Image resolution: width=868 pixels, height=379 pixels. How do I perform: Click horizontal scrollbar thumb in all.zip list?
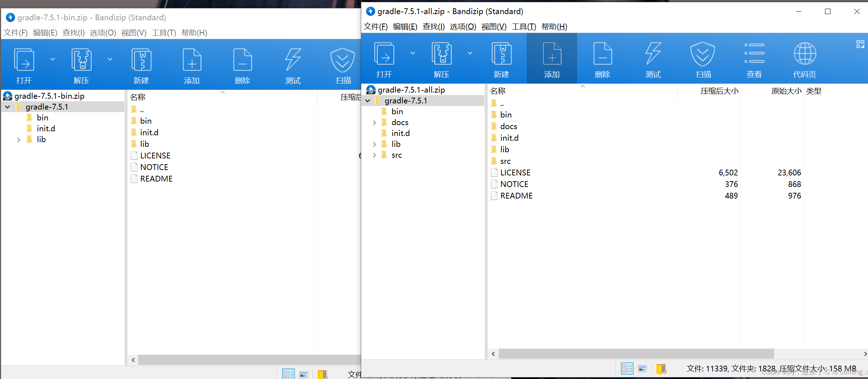(636, 354)
